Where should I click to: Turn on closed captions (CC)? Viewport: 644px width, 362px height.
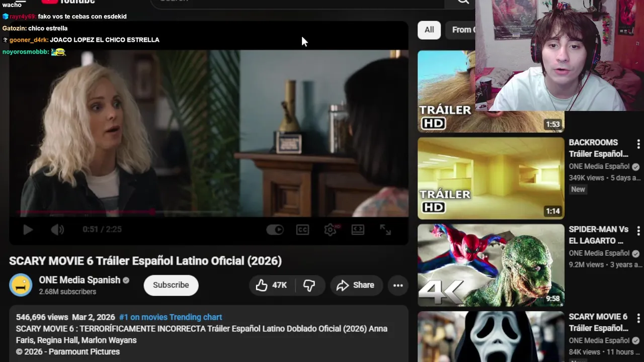pos(302,230)
